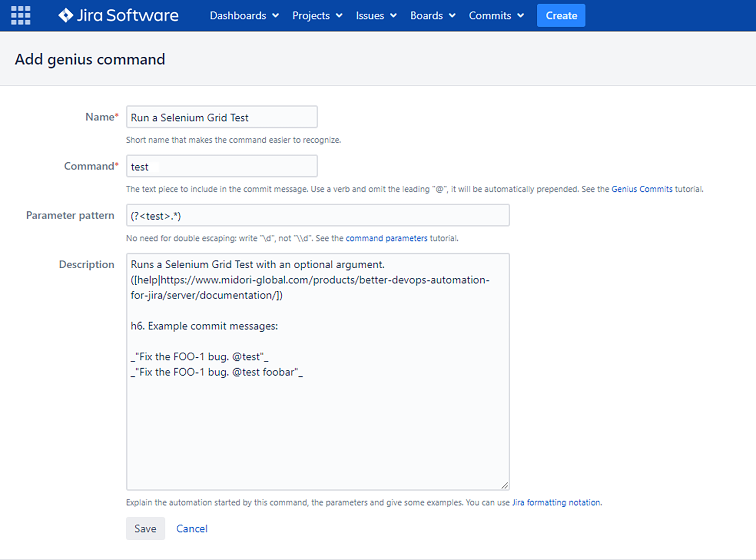756x560 pixels.
Task: Navigate home via Jira Software wordmark
Action: click(x=129, y=15)
